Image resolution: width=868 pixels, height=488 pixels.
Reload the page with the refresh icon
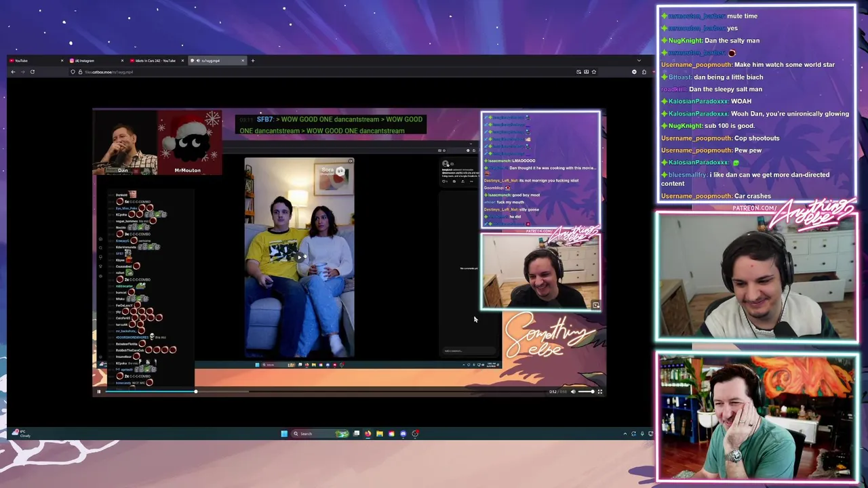32,72
